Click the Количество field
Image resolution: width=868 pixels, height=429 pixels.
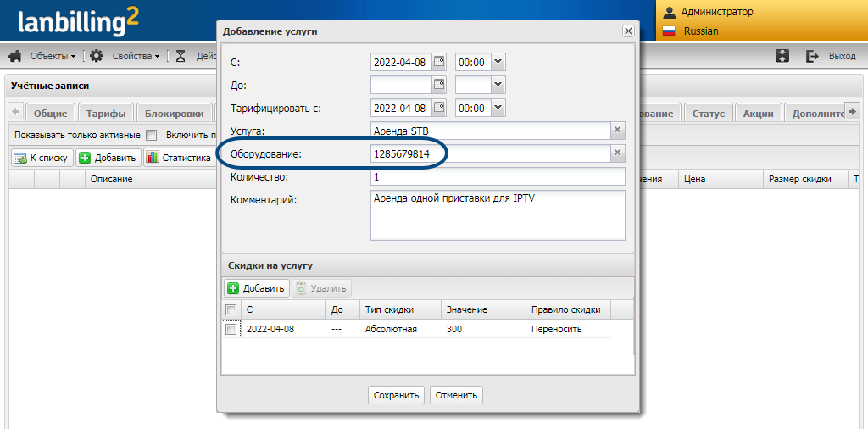pyautogui.click(x=498, y=176)
